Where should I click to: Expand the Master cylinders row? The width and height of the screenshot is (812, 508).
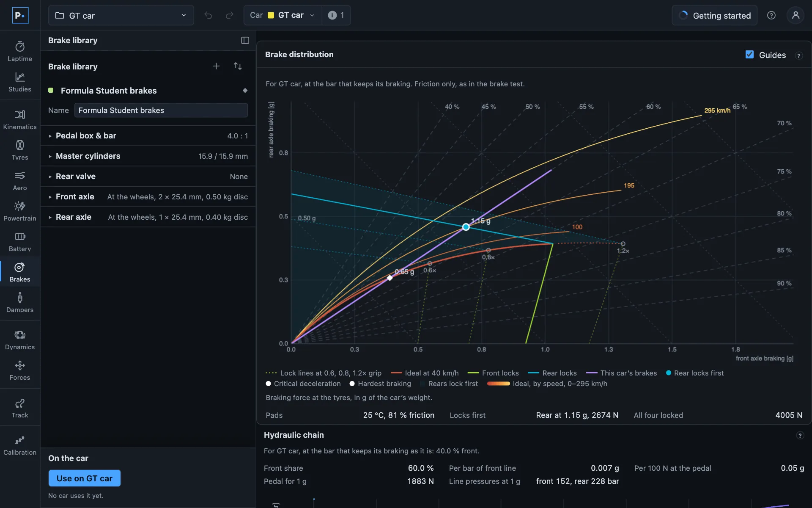point(148,156)
